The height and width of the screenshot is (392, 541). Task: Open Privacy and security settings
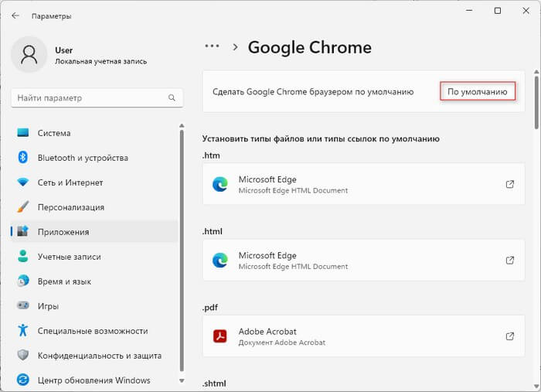[100, 356]
